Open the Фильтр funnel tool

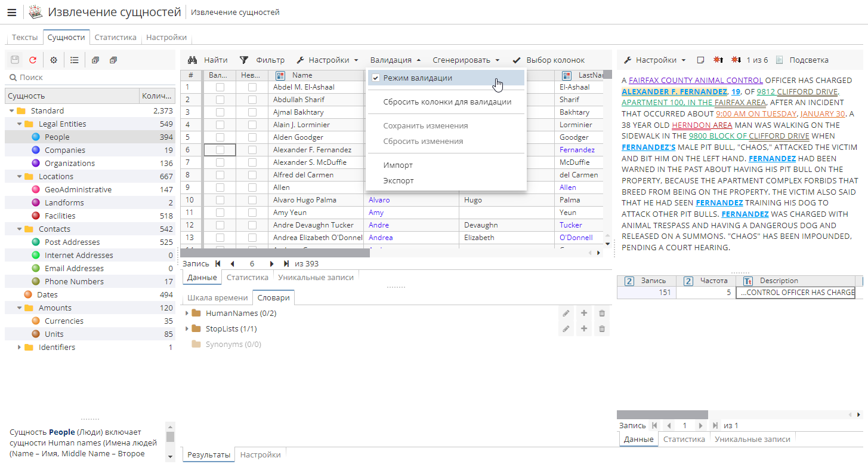262,60
